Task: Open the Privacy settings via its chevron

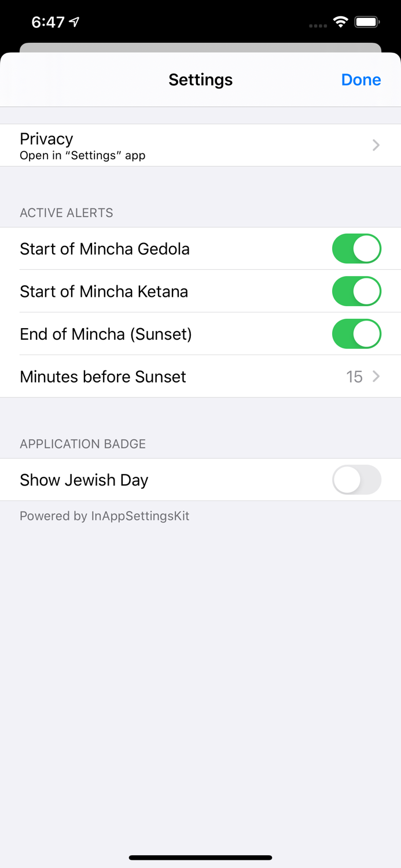Action: point(376,145)
